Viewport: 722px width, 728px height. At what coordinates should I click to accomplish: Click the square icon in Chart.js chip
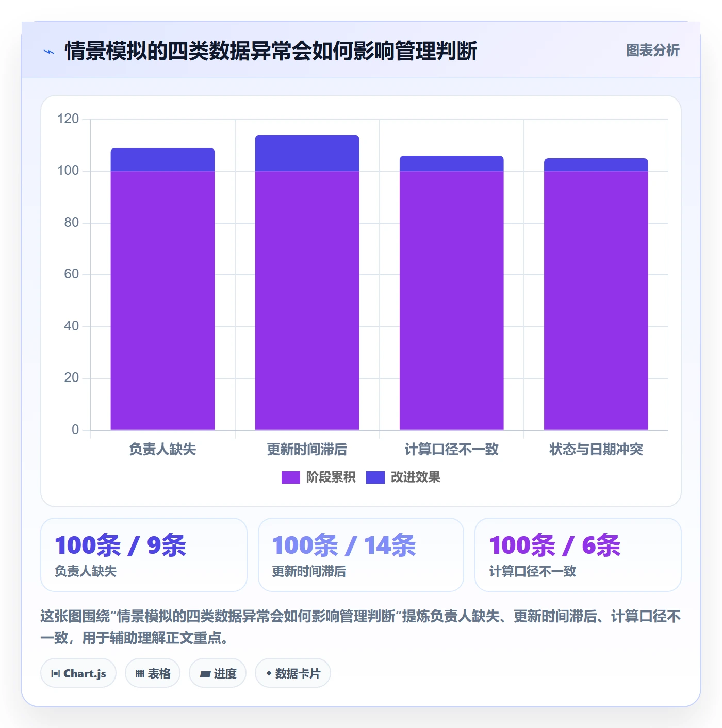(56, 674)
